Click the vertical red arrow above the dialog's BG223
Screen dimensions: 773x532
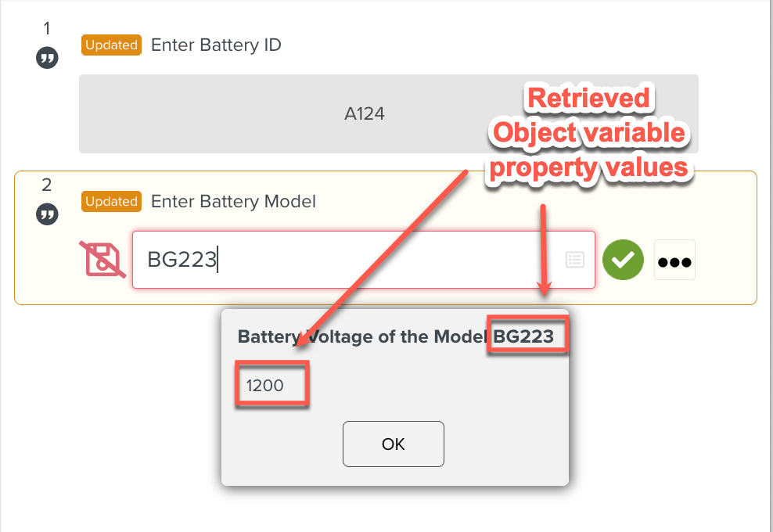543,250
